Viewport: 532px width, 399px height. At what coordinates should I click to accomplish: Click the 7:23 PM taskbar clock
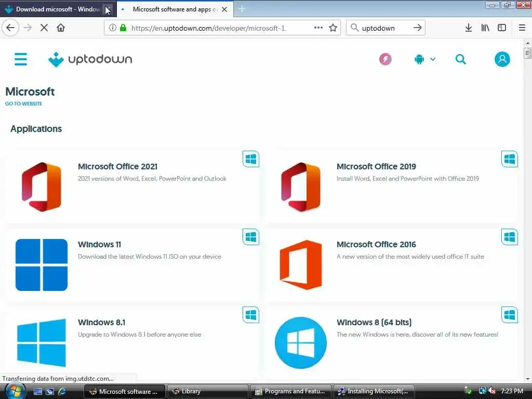coord(512,391)
